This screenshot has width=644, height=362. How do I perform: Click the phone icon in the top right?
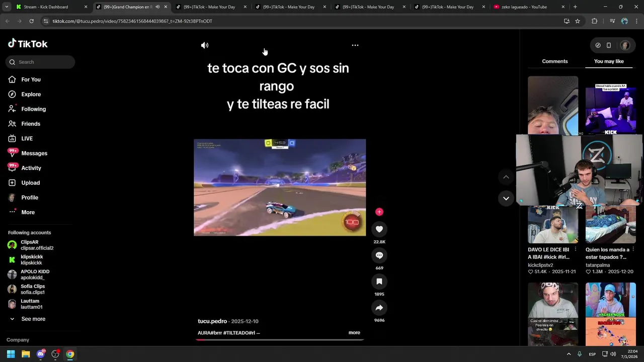pos(609,45)
